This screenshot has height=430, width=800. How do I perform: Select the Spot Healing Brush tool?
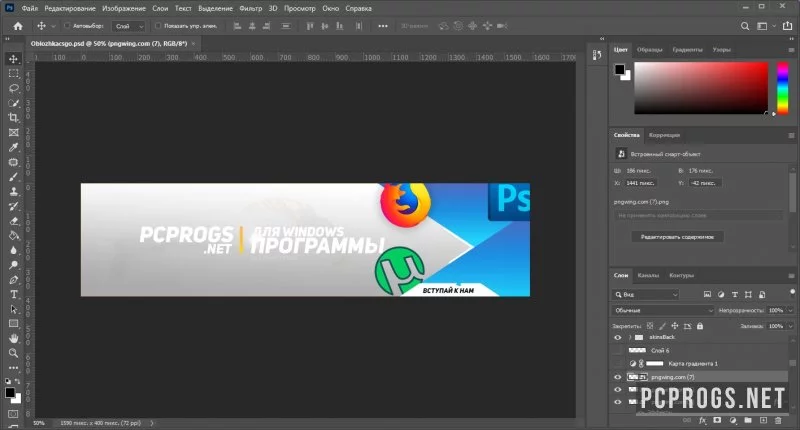point(14,162)
